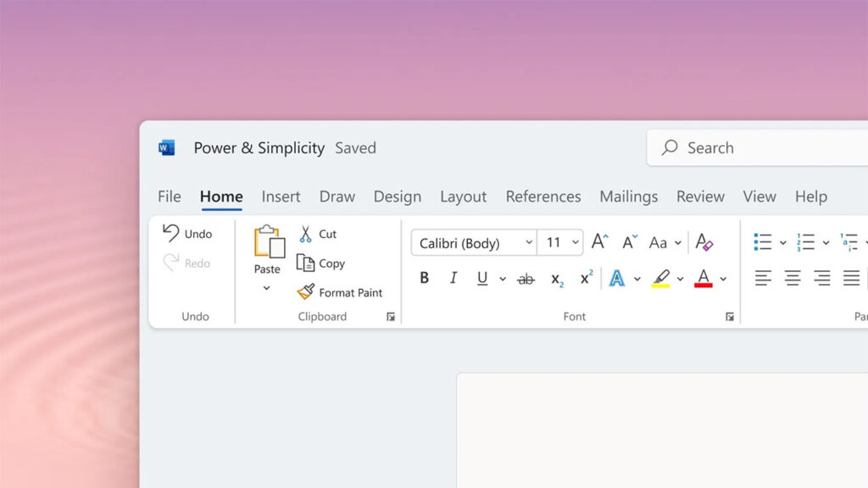Screen dimensions: 868x488
Task: Increase font size with grow icon
Action: 599,242
